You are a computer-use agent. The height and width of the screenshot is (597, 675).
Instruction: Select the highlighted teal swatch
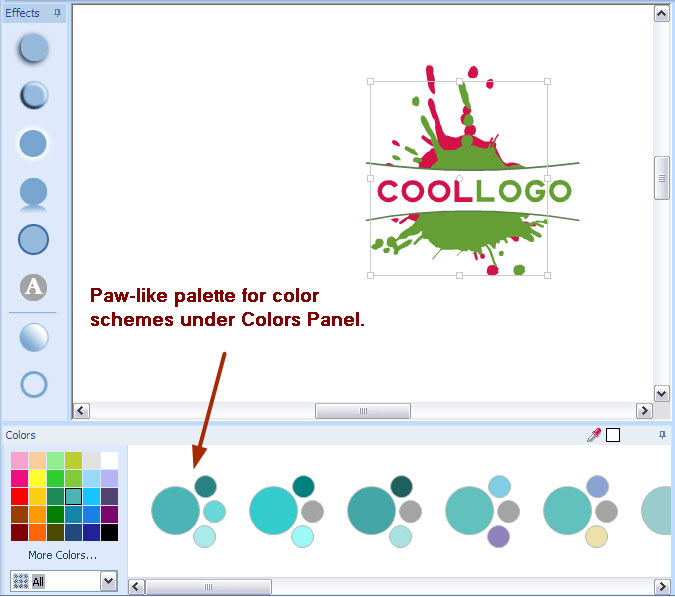click(x=74, y=496)
